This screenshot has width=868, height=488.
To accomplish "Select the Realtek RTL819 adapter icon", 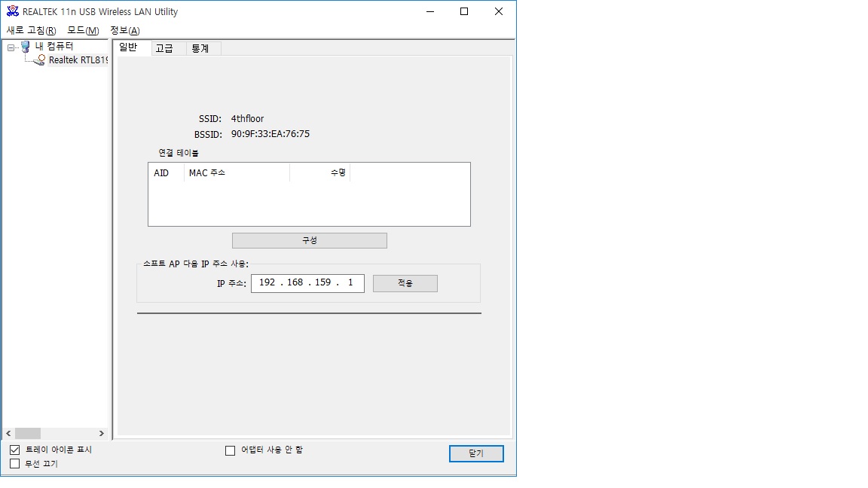I will coord(39,59).
